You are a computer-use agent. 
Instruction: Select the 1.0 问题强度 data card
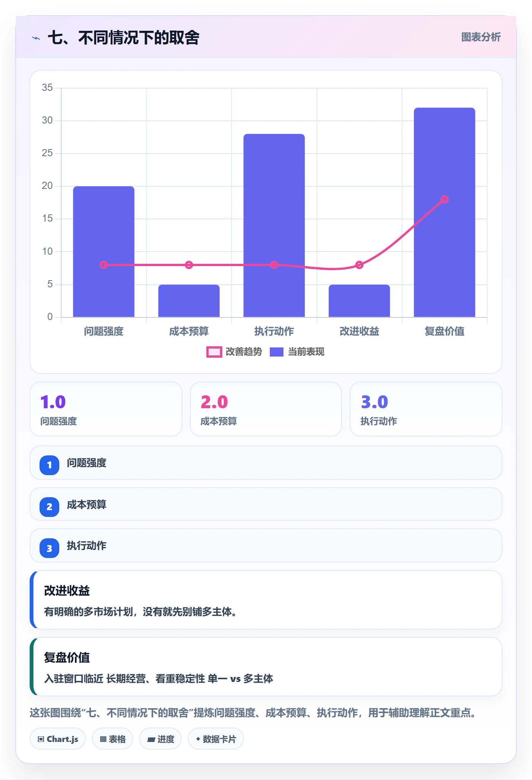point(106,409)
